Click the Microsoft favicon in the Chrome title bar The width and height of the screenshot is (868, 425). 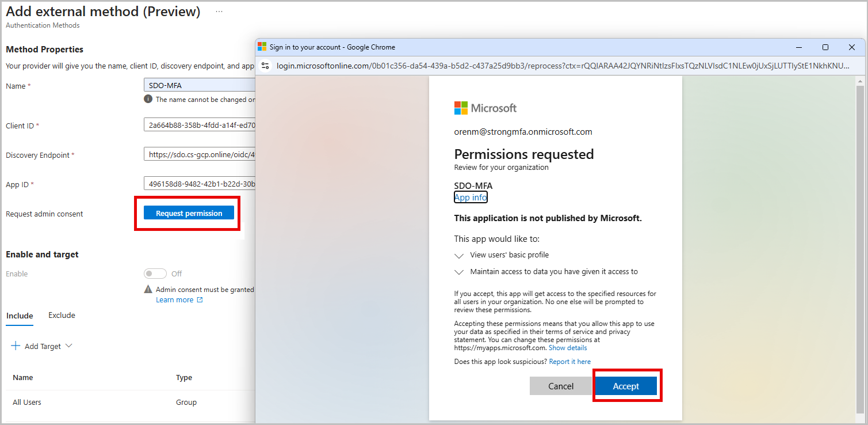262,47
